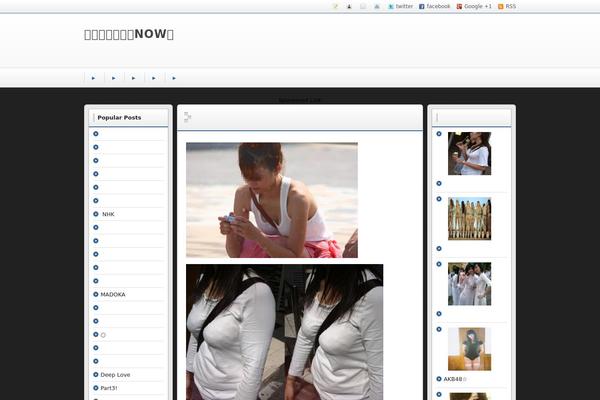This screenshot has width=600, height=400.
Task: Open the Part3! popular post
Action: (109, 388)
